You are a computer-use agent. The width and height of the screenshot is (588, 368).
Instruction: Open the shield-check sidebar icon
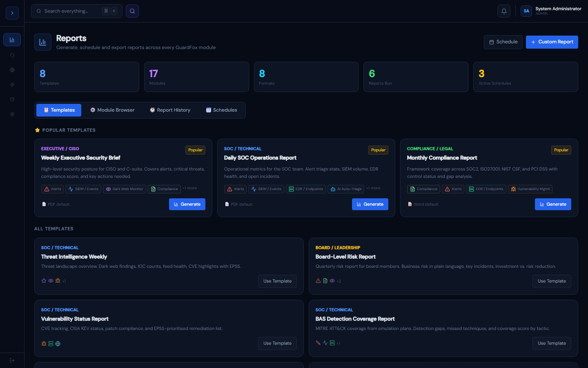click(x=12, y=99)
